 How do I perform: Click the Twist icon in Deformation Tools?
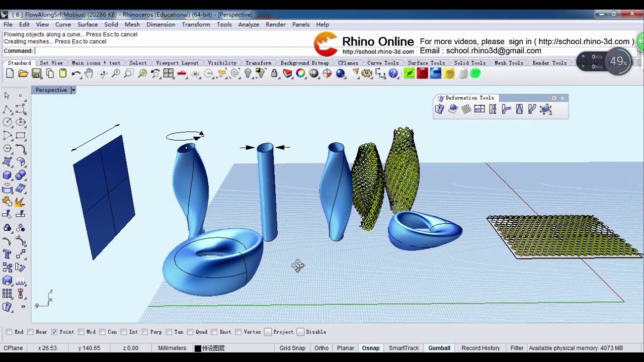[x=493, y=109]
